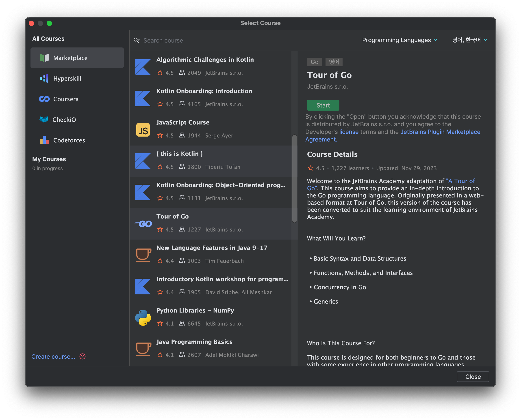Select New Language Features in Java 9-17

tap(212, 248)
